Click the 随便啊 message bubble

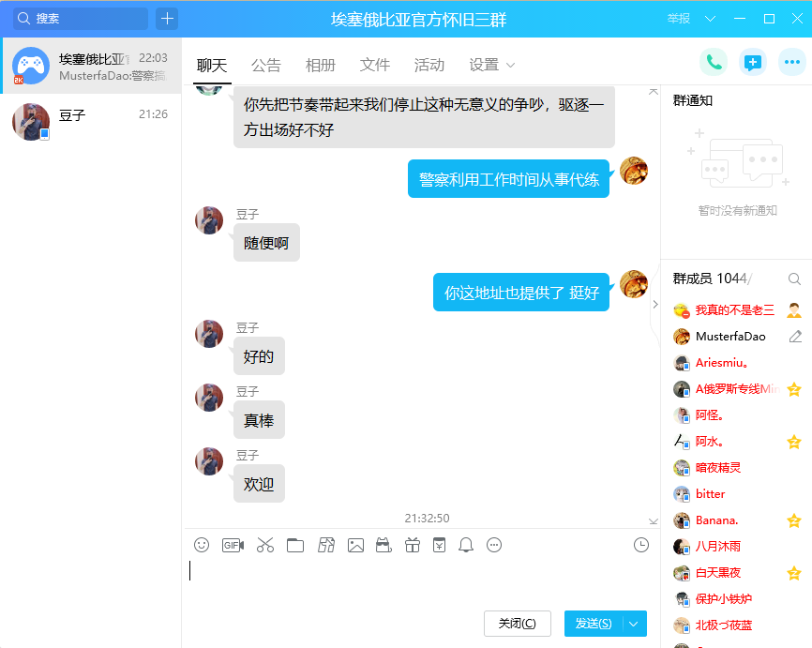click(x=266, y=243)
